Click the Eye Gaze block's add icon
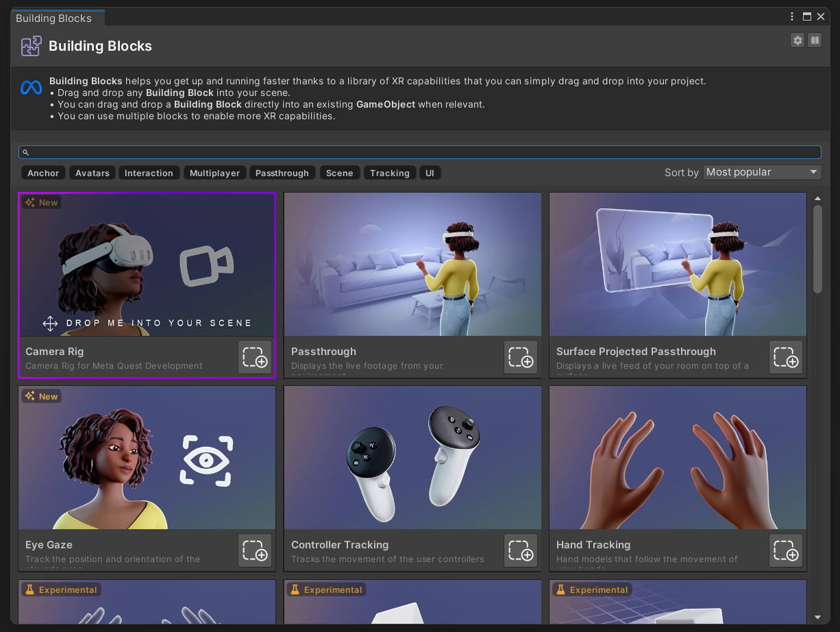Viewport: 840px width, 632px height. [x=255, y=550]
